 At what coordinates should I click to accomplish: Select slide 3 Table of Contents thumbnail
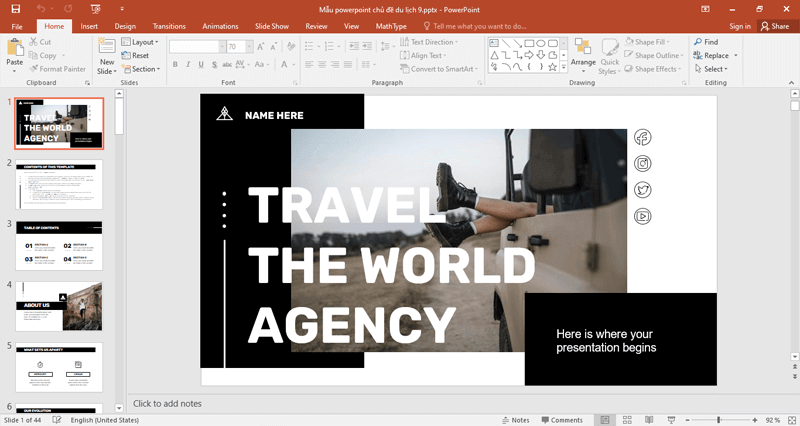click(59, 245)
